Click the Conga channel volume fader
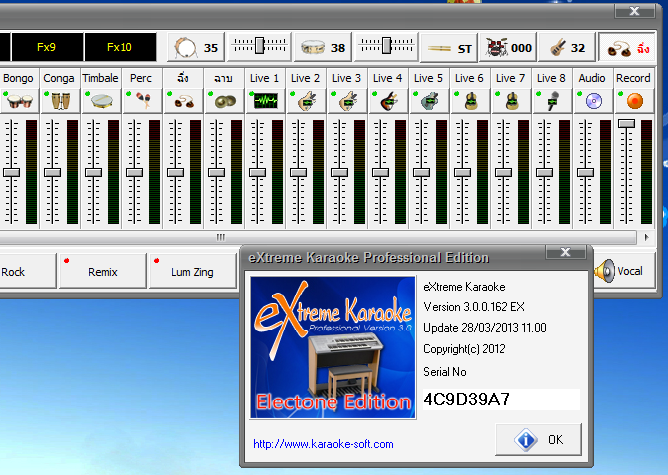The height and width of the screenshot is (475, 668). pos(52,173)
